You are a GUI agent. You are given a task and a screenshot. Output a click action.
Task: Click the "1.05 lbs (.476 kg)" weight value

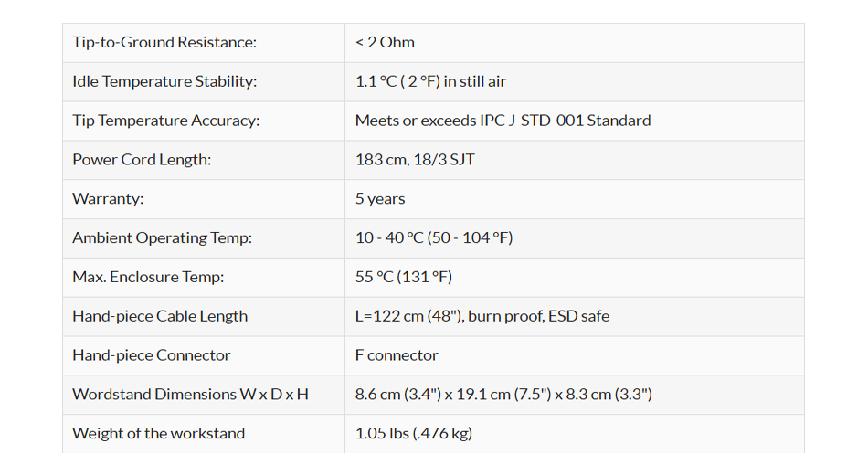[x=413, y=434]
